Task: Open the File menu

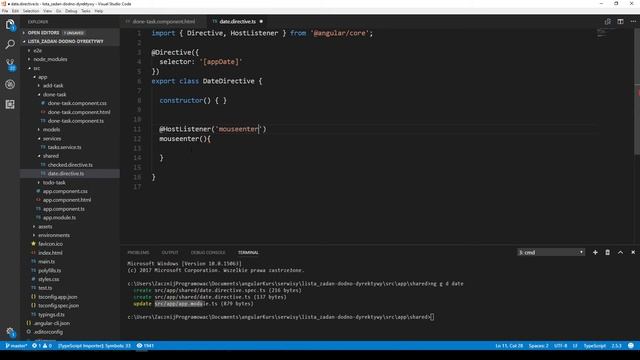Action: 5,11
